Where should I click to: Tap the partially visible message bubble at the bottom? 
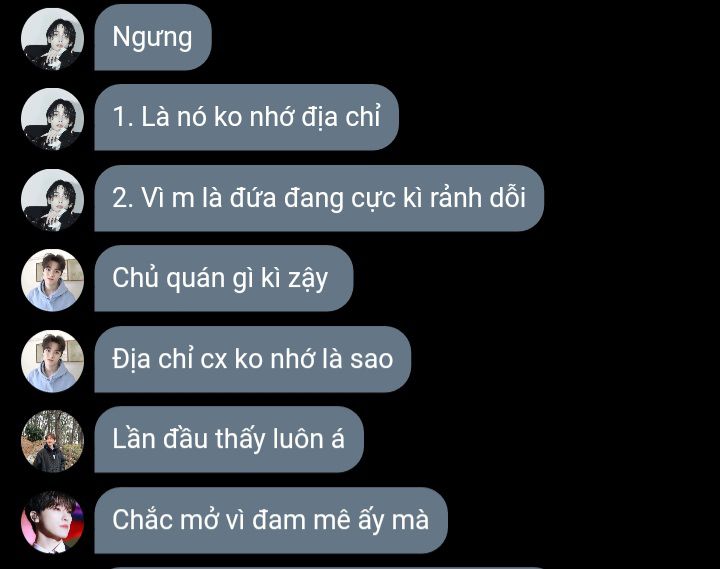(x=321, y=568)
